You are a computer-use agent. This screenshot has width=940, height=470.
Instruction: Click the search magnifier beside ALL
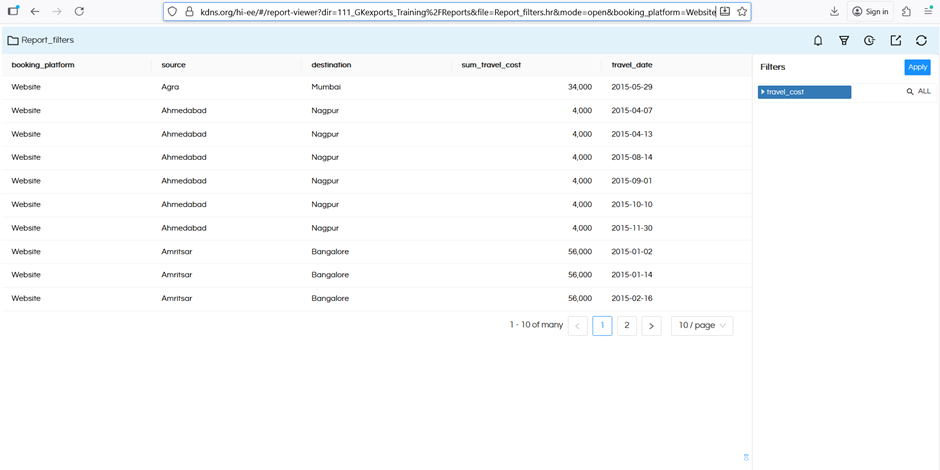(x=910, y=92)
